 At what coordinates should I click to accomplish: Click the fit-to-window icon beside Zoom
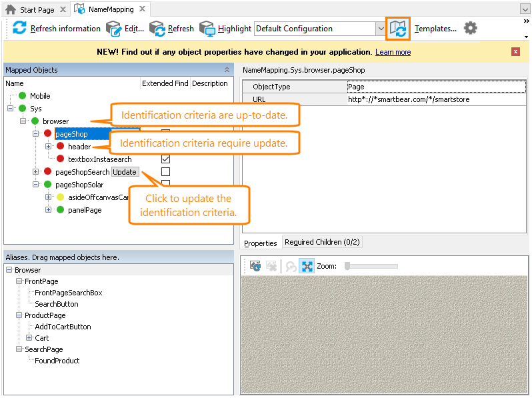(x=307, y=266)
